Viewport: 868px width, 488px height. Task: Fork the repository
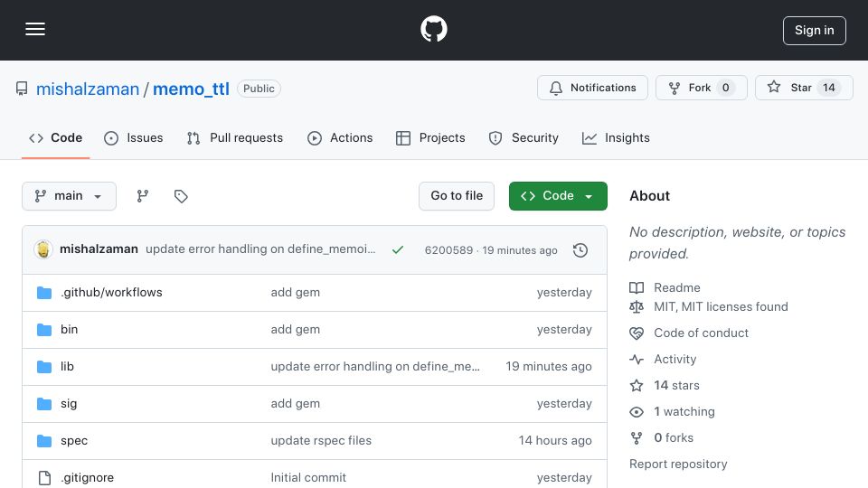click(702, 88)
